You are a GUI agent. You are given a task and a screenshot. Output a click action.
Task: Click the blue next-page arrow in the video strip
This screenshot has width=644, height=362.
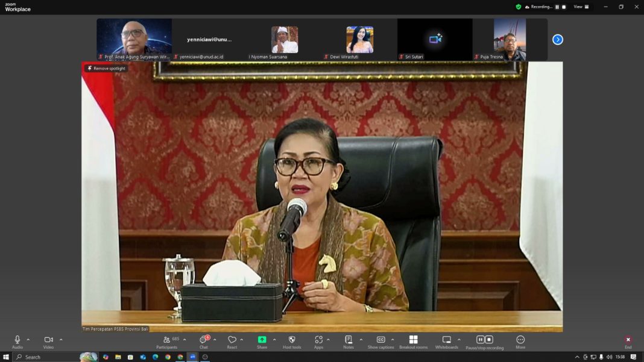(x=557, y=39)
